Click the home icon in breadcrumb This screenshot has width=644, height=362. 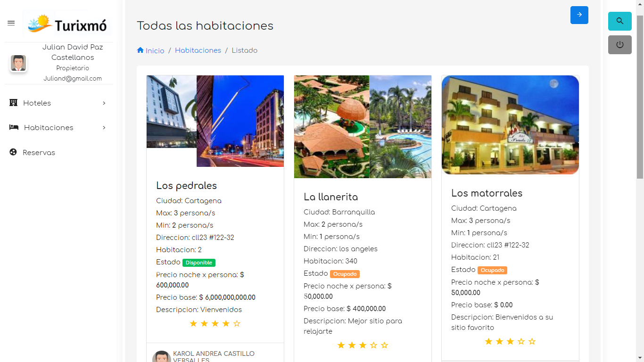[x=140, y=50]
